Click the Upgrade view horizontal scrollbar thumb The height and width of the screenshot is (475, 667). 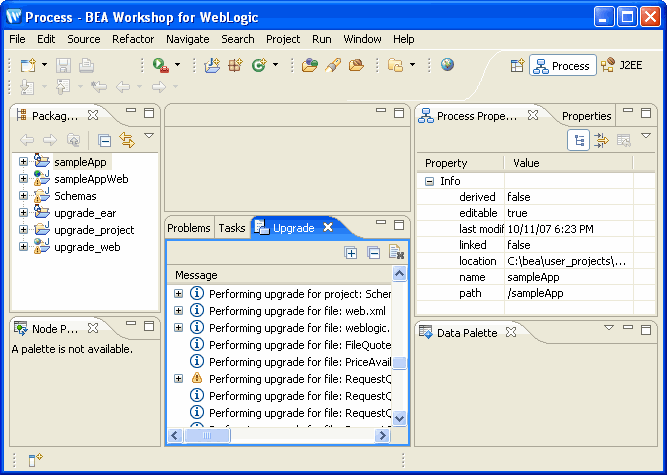coord(207,435)
